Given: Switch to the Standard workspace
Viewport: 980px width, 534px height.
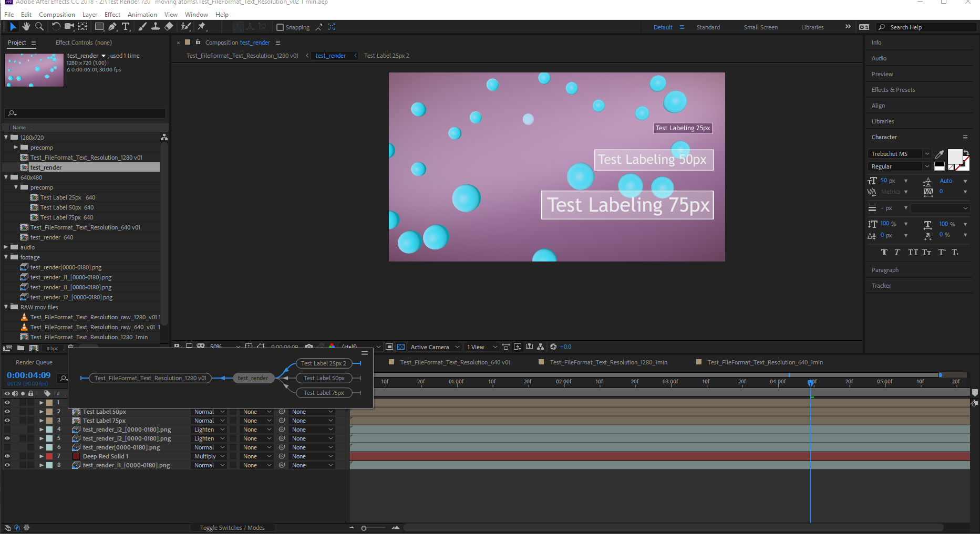Looking at the screenshot, I should coord(708,27).
